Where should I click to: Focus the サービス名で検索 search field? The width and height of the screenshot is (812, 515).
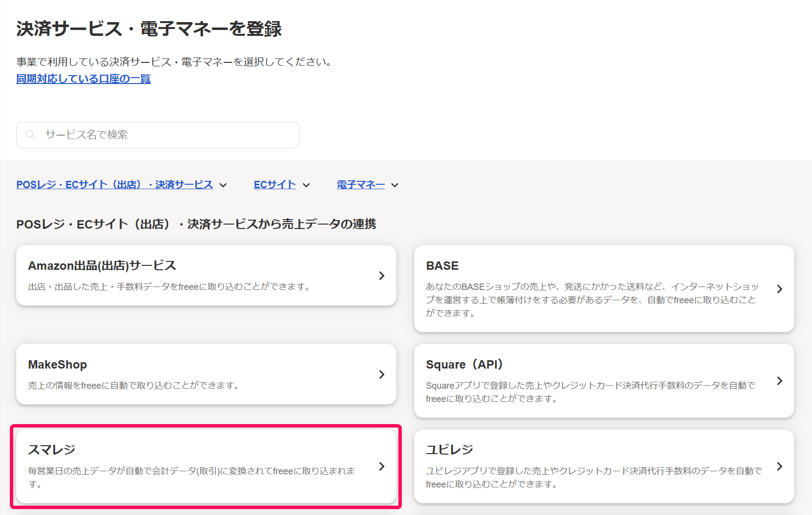point(158,135)
